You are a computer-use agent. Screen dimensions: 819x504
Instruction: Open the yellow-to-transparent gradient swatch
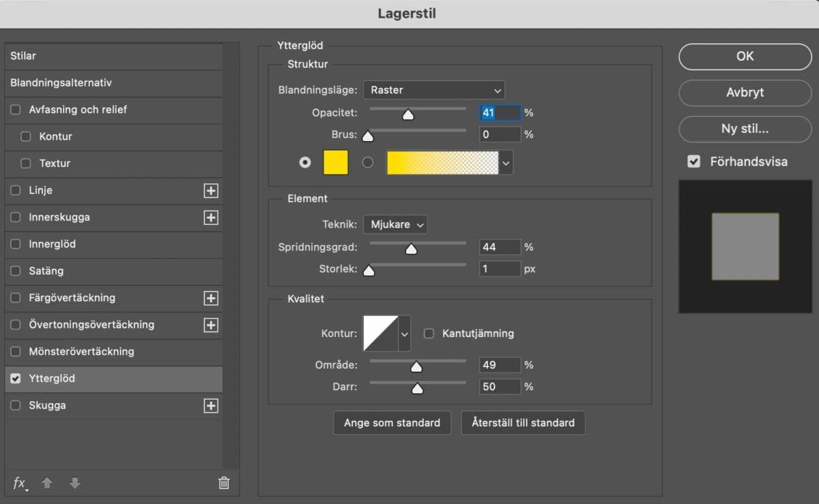442,163
